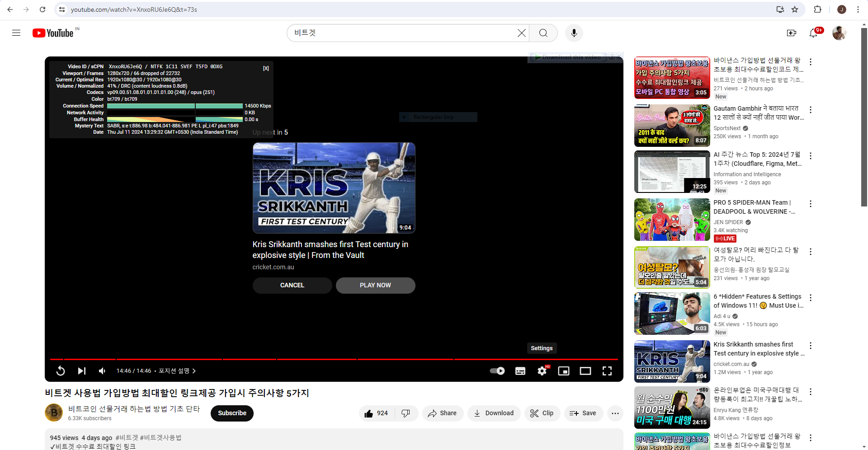Clear the search box text
Screen dimensions: 868x450
click(x=522, y=33)
